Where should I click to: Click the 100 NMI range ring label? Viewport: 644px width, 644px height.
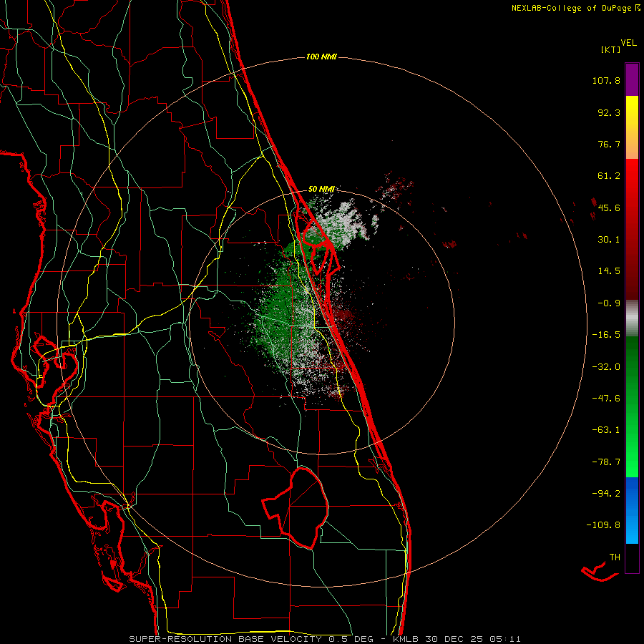321,57
